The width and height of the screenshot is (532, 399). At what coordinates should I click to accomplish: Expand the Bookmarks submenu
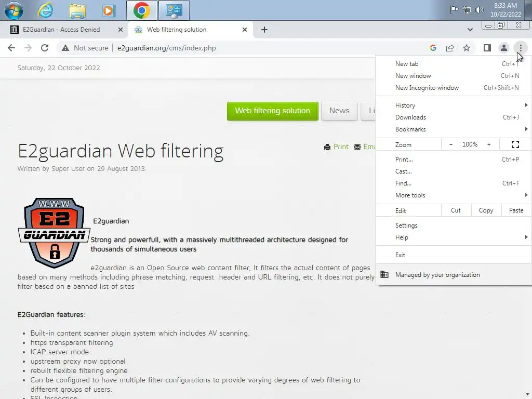pyautogui.click(x=454, y=129)
